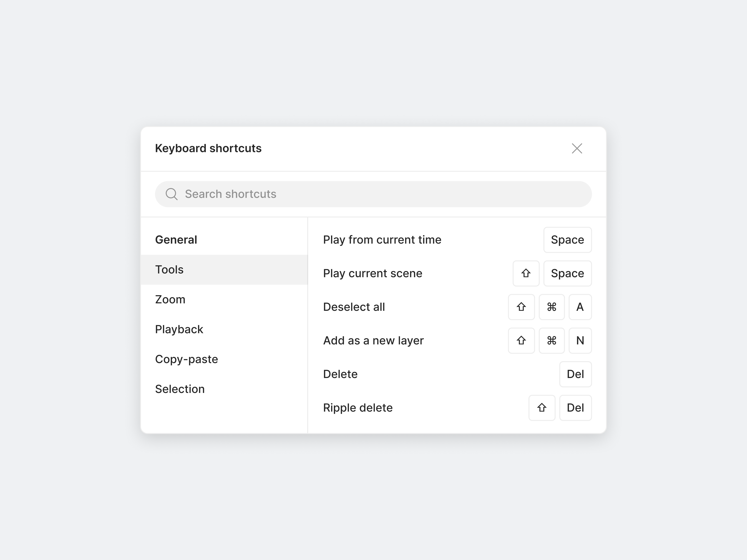747x560 pixels.
Task: Click the Shift key icon for Deselect all
Action: click(521, 307)
